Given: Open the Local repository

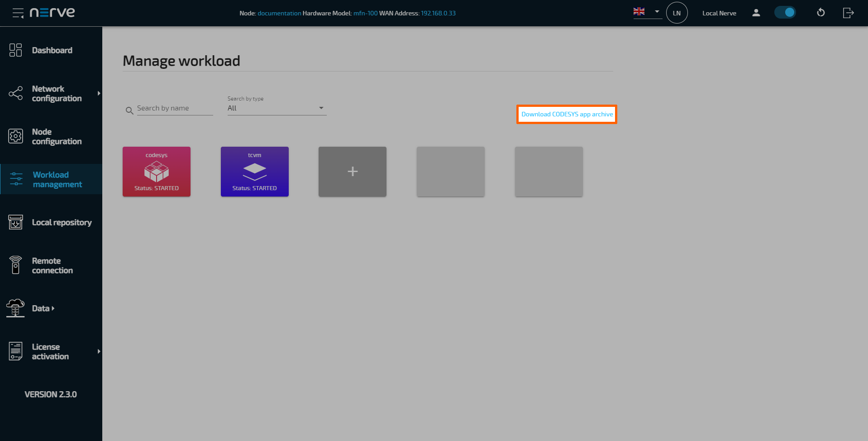Looking at the screenshot, I should [x=51, y=222].
